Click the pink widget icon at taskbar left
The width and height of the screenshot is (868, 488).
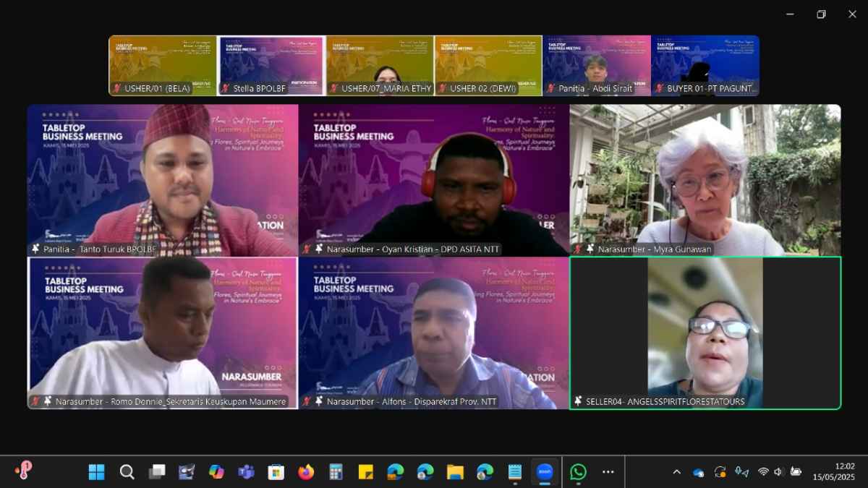point(23,471)
